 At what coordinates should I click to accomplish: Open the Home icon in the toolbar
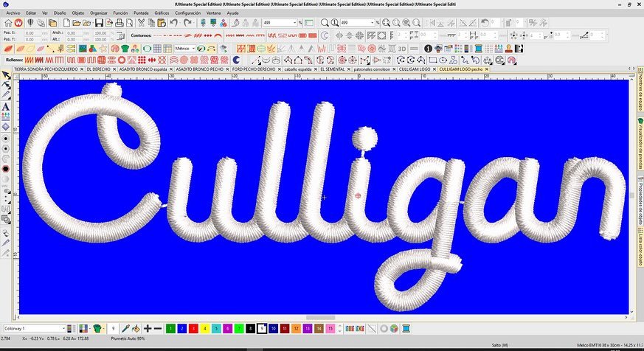(8, 23)
